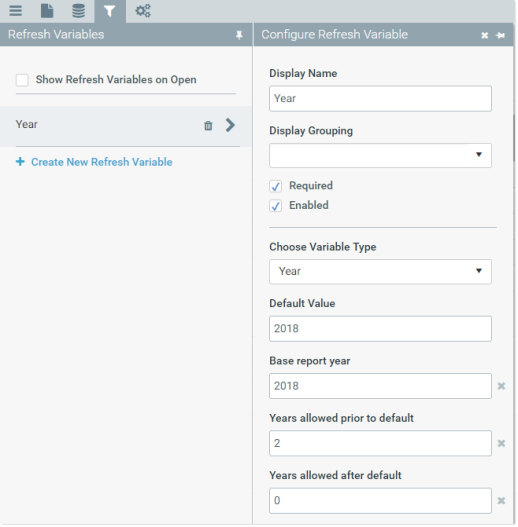Open the document page icon tab

click(x=47, y=11)
